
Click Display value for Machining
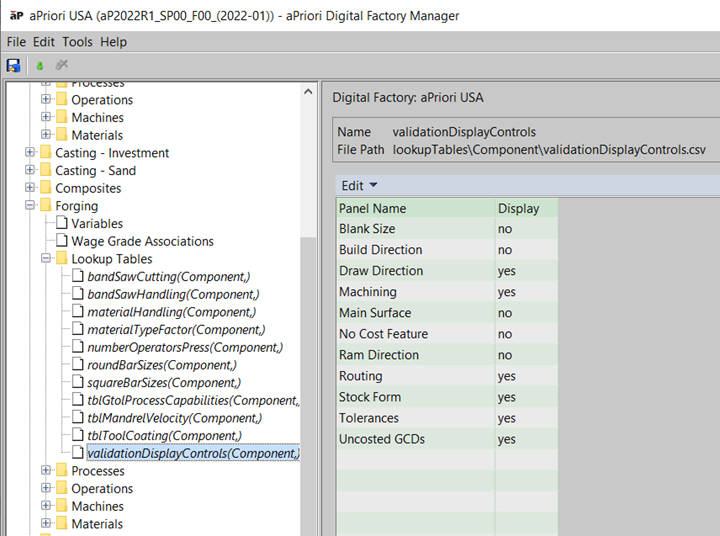(x=527, y=292)
